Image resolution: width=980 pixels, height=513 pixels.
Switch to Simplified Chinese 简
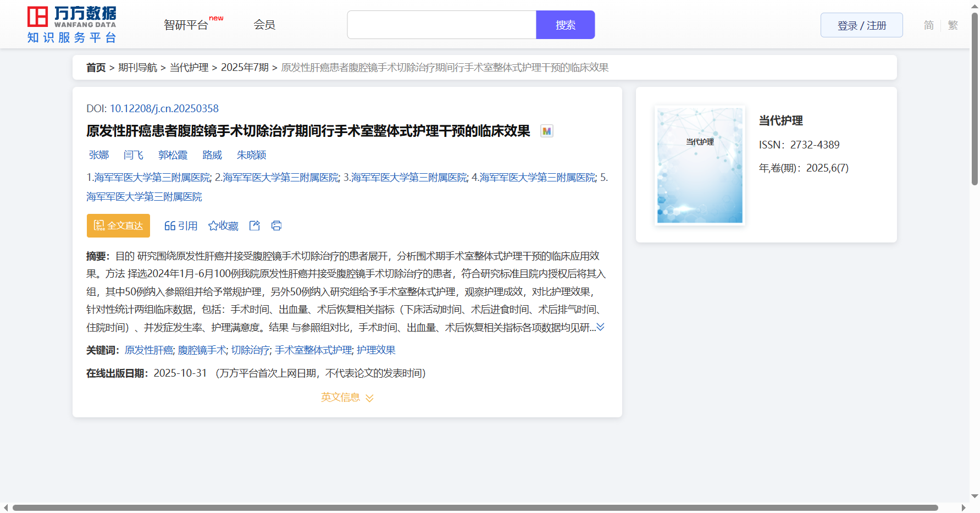coord(928,25)
